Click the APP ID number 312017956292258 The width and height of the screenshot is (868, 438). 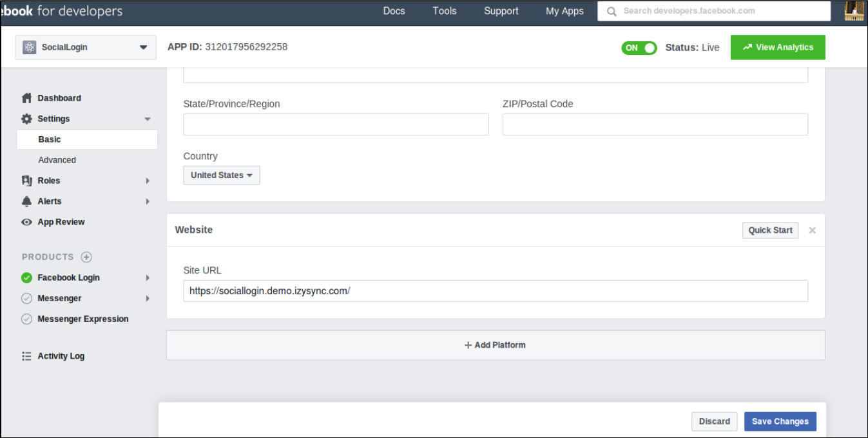(x=246, y=47)
